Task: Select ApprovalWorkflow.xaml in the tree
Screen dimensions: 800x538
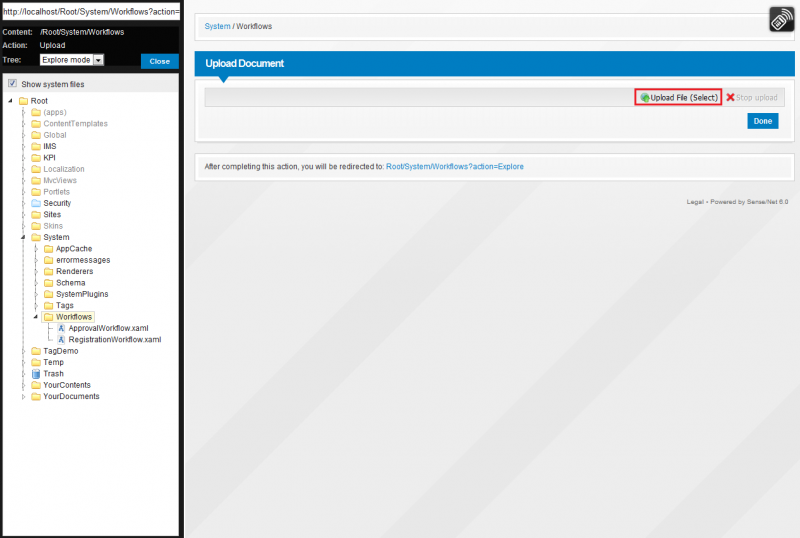Action: [x=108, y=328]
